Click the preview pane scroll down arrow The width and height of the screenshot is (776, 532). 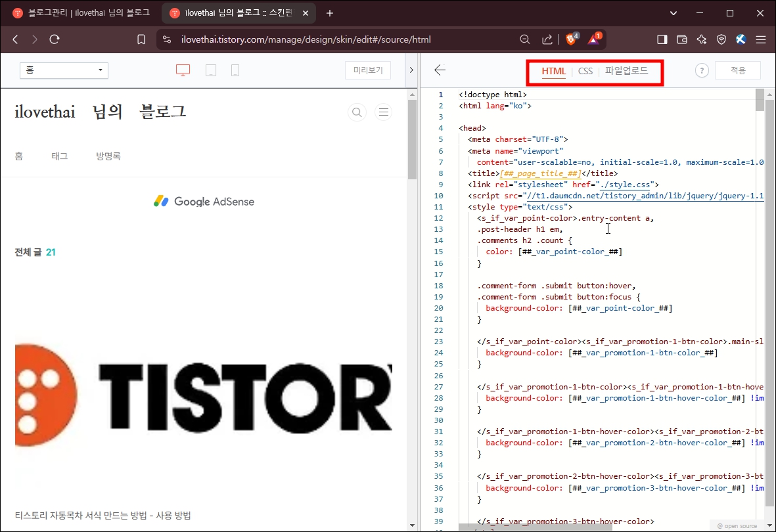[413, 525]
